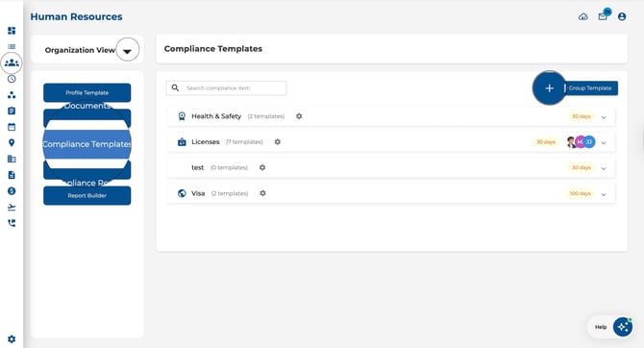Select Report Builder menu button
Screen dimensions: 644x348
(x=87, y=195)
